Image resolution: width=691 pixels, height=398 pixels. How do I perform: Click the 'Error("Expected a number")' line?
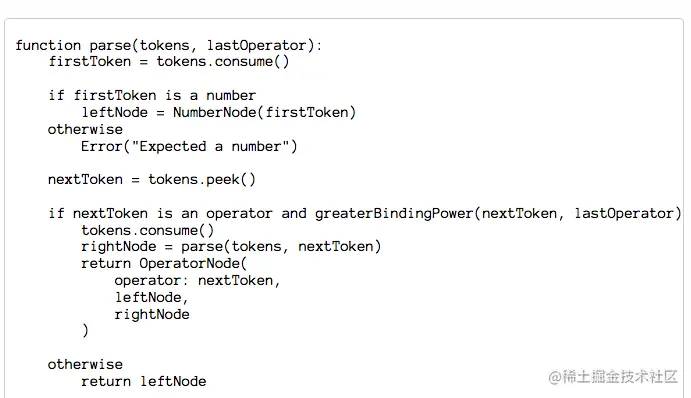[x=189, y=146]
